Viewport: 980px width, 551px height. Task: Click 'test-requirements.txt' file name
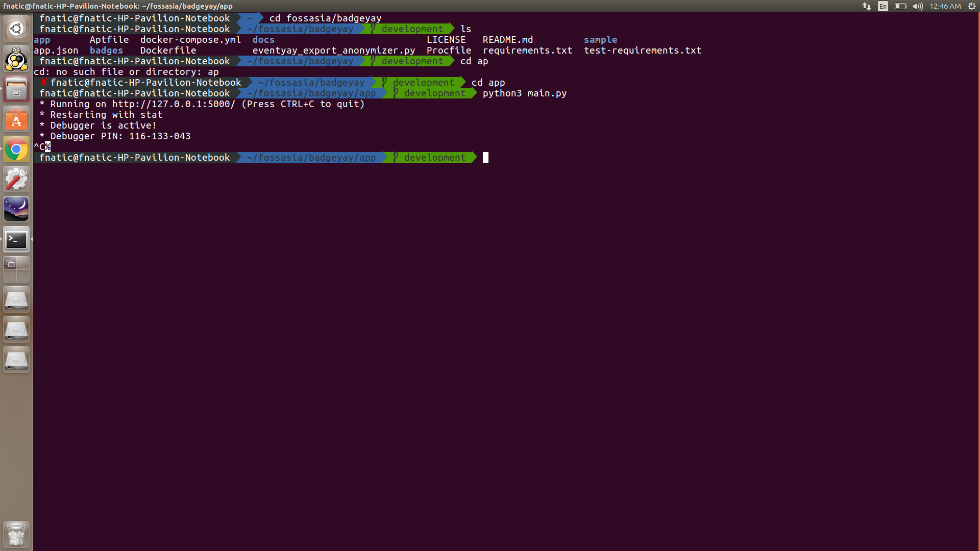pyautogui.click(x=643, y=51)
